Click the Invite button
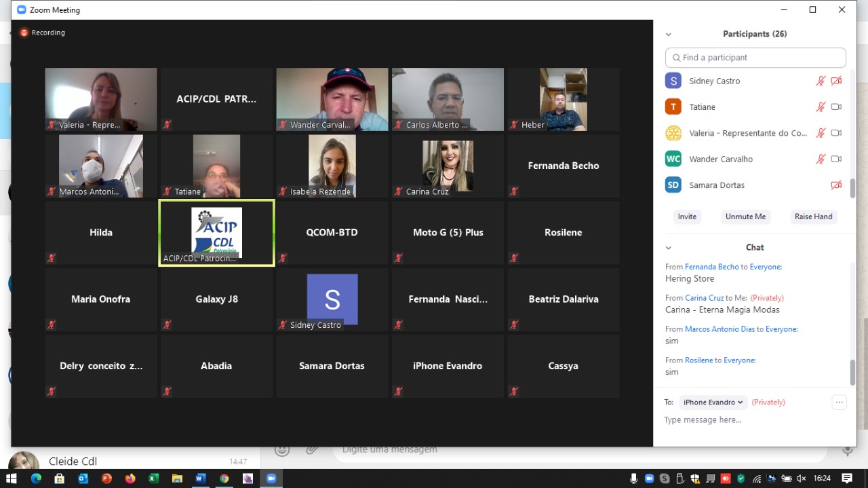868x488 pixels. click(x=687, y=217)
